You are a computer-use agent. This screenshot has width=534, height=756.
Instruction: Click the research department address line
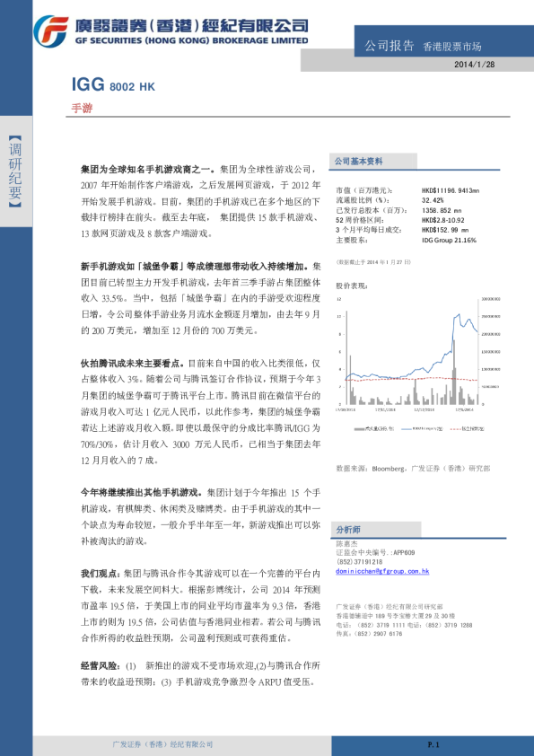tap(395, 616)
